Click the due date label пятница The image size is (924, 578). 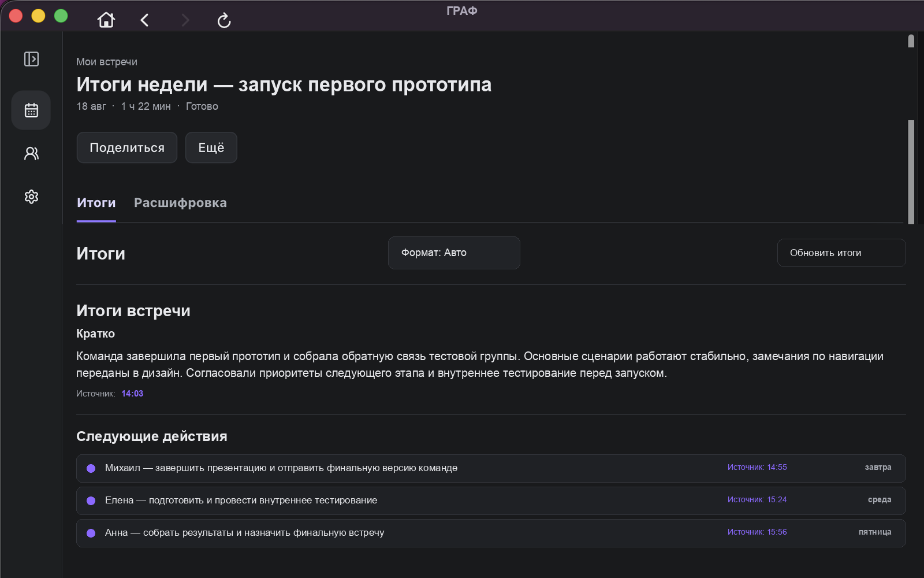coord(875,532)
